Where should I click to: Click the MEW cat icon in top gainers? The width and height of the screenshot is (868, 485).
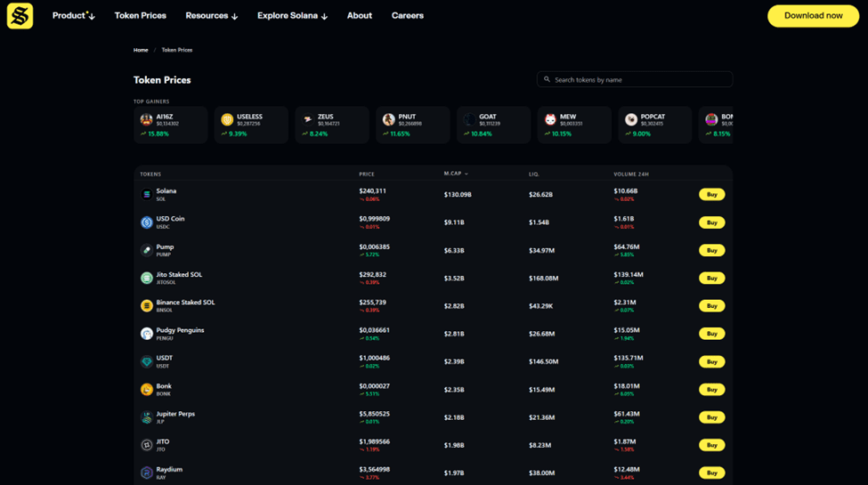click(x=550, y=119)
